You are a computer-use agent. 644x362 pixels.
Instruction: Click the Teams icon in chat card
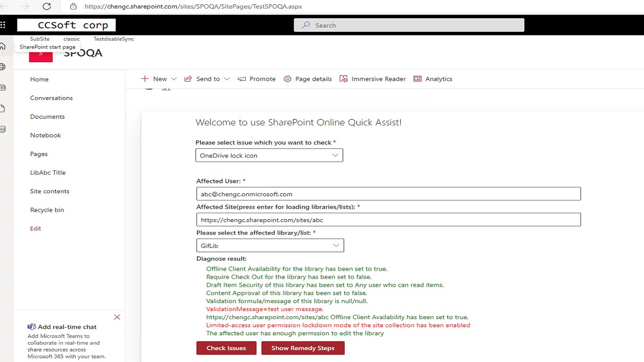[32, 327]
